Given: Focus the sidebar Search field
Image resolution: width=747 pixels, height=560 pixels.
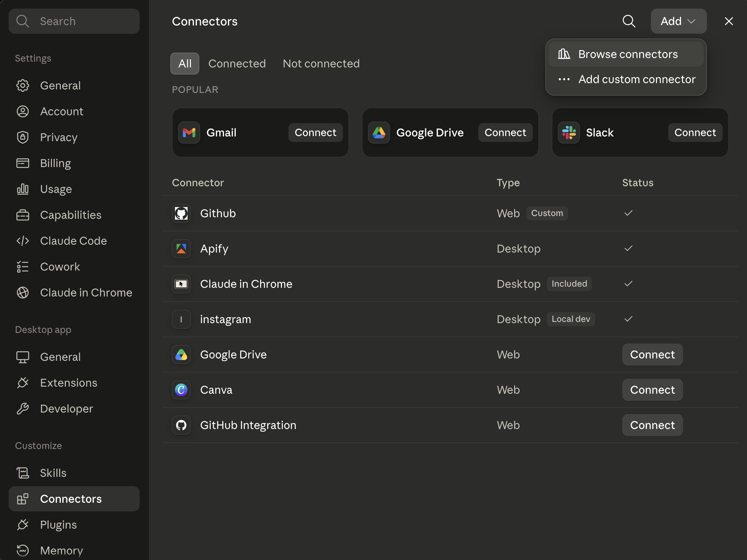Looking at the screenshot, I should click(x=74, y=21).
